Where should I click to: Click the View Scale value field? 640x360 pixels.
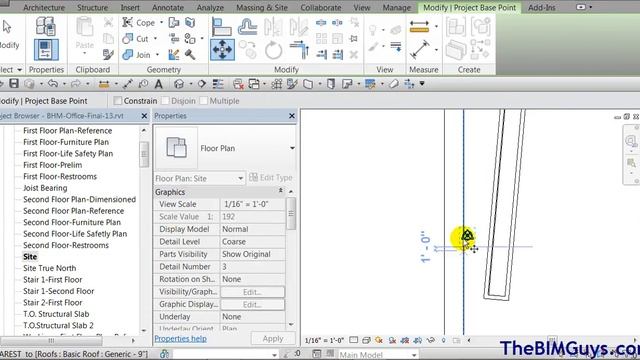[253, 204]
